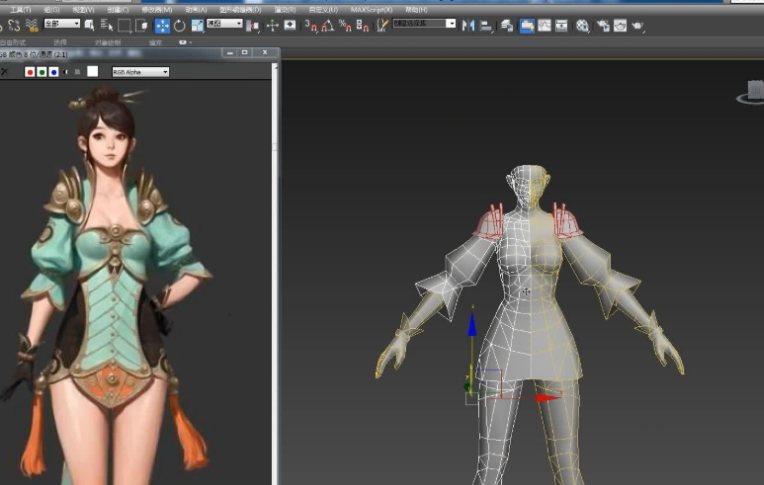764x485 pixels.
Task: Open the Material Editor icon
Action: coord(583,25)
